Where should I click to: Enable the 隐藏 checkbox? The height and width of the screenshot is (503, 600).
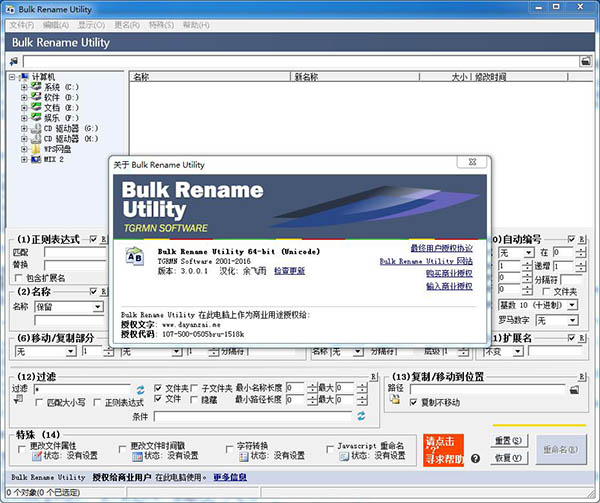[x=194, y=400]
